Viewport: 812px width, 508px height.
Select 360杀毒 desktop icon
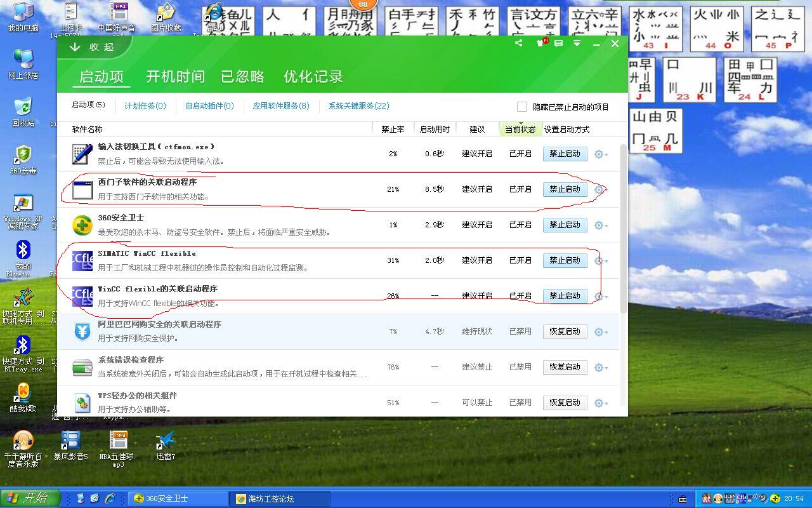[23, 159]
